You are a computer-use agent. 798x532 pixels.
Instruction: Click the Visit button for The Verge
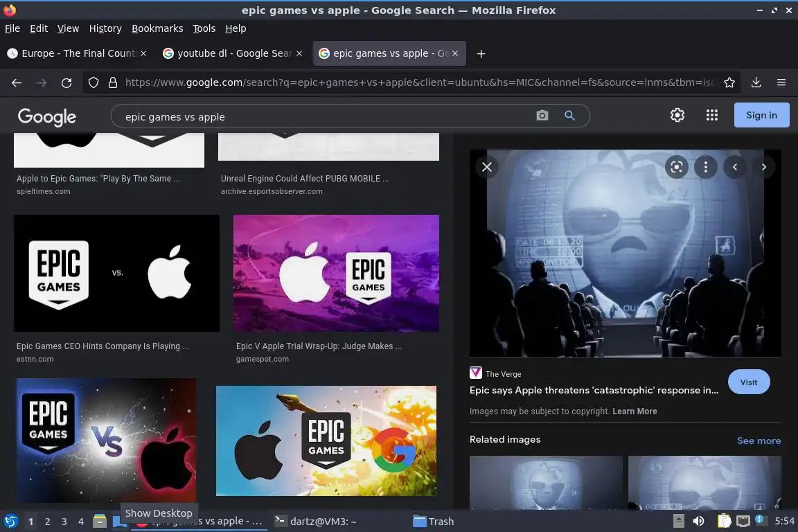point(749,382)
